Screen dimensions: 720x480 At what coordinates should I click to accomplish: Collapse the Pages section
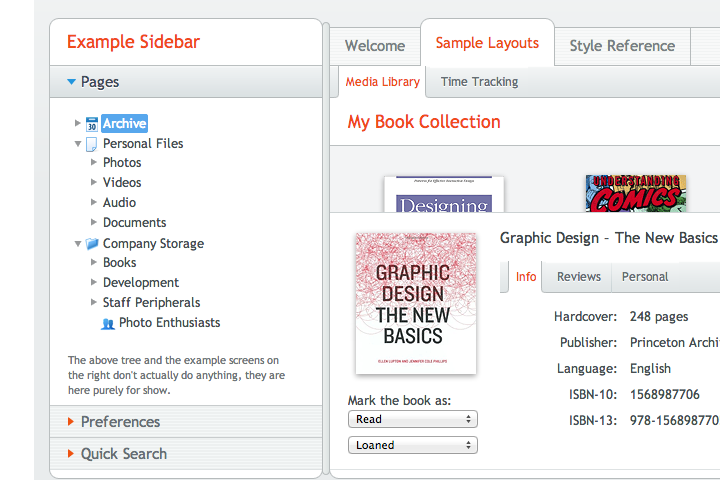coord(72,82)
